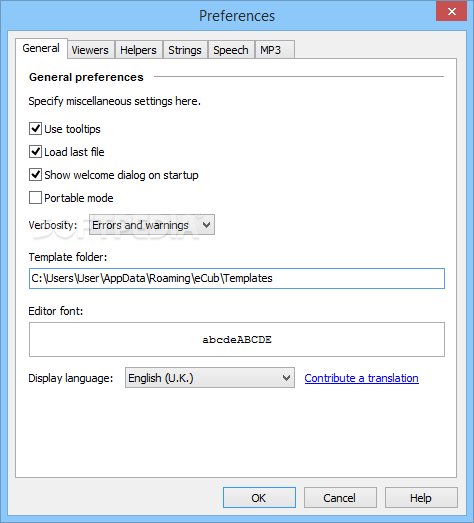Switch to the General tab
This screenshot has height=523, width=474.
pos(41,49)
